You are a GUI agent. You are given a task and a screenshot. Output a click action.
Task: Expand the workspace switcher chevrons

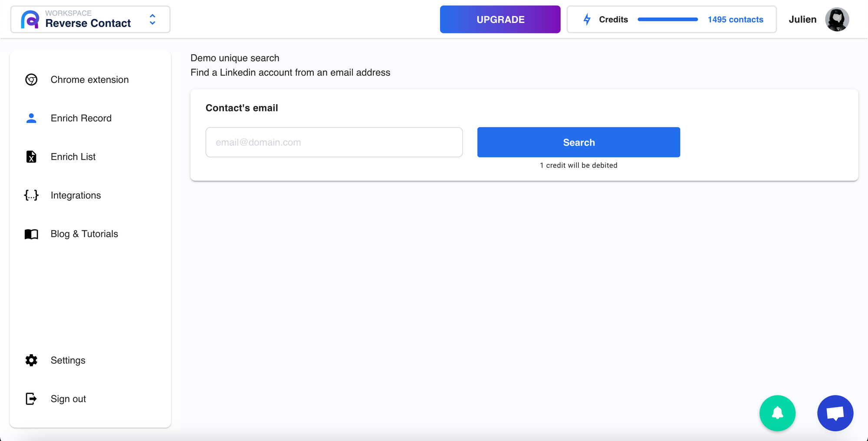pos(152,20)
